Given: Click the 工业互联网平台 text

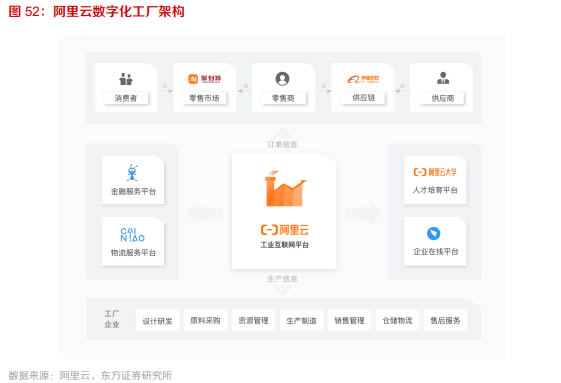Looking at the screenshot, I should point(284,245).
